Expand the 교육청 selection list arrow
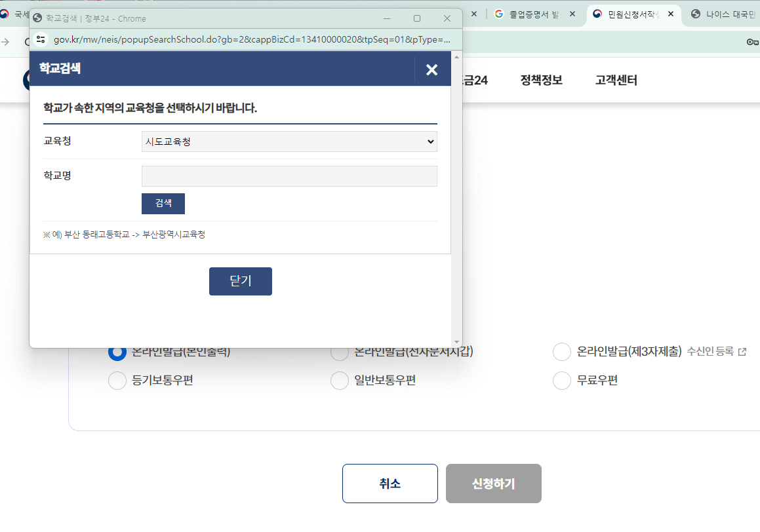 click(x=431, y=141)
